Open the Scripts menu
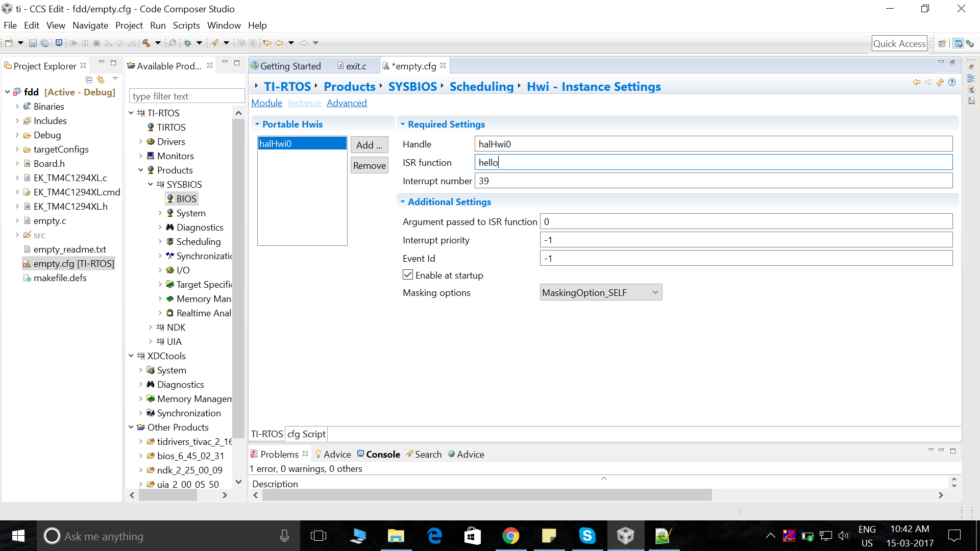 (x=186, y=26)
